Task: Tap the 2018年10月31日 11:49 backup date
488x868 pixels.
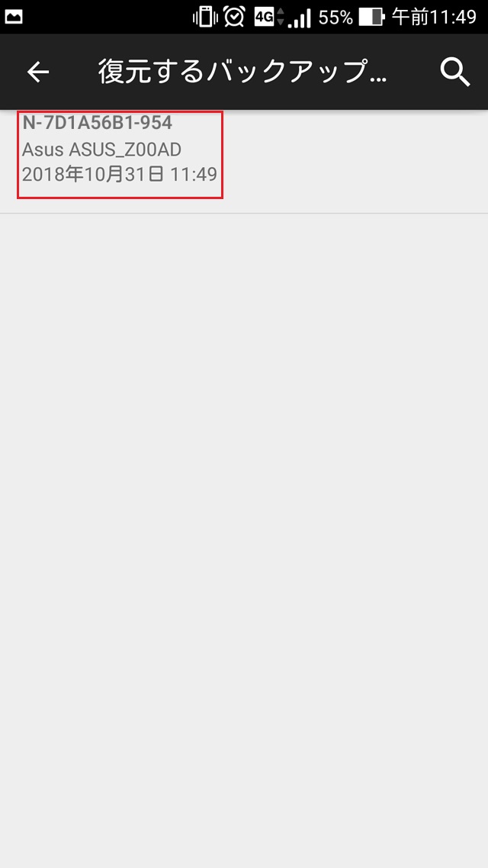Action: pos(120,175)
